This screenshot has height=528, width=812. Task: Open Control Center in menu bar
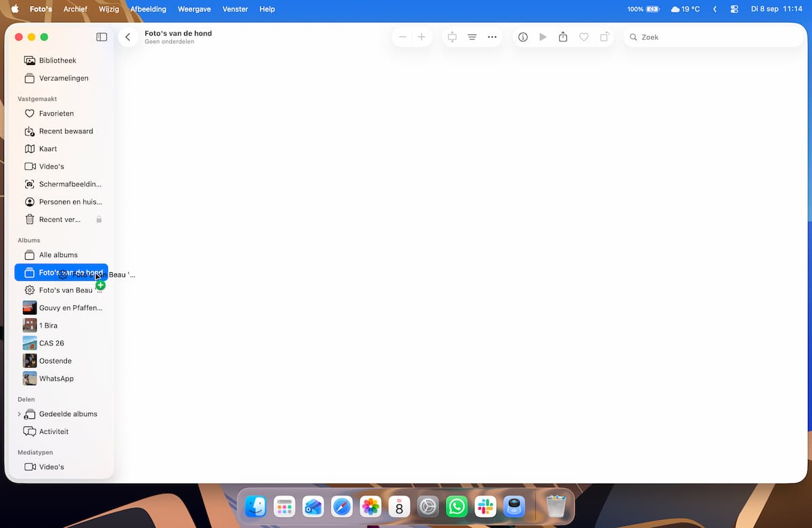734,9
